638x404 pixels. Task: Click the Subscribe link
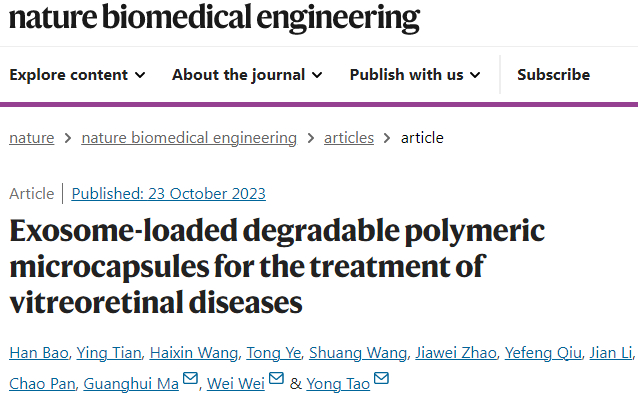coord(553,74)
